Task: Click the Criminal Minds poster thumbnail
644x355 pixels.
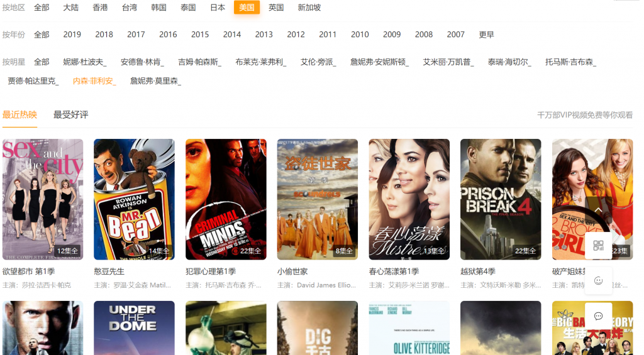Action: [x=226, y=199]
